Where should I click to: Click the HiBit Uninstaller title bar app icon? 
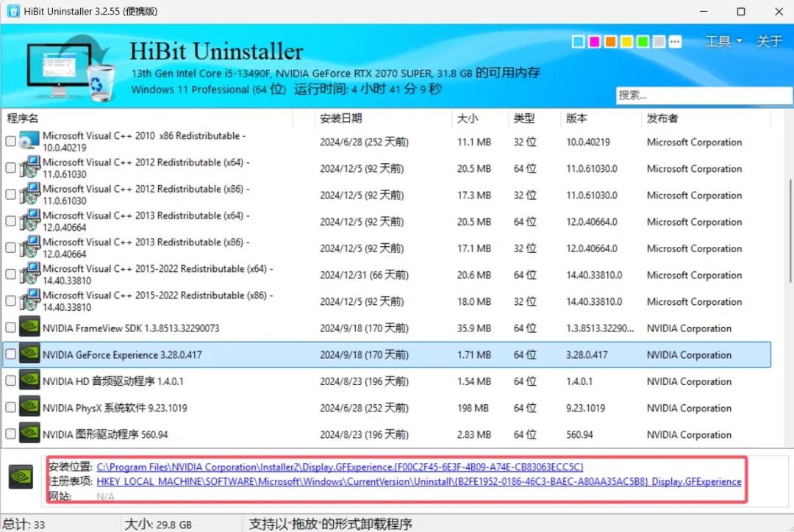click(13, 11)
